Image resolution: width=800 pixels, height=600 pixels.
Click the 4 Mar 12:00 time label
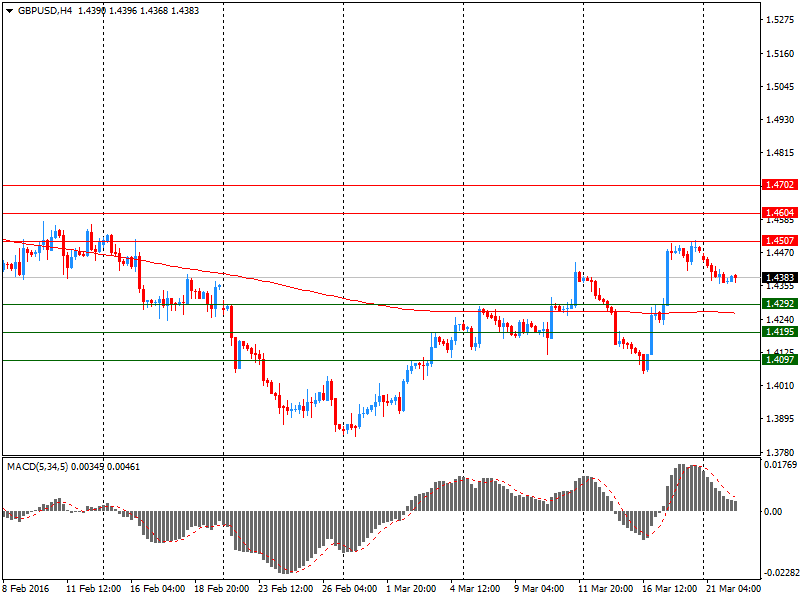pyautogui.click(x=475, y=589)
